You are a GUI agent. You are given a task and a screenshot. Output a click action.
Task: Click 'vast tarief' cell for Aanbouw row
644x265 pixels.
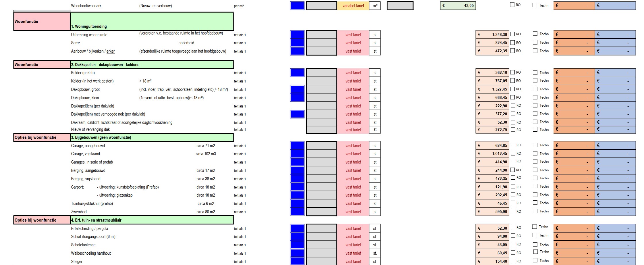(353, 51)
